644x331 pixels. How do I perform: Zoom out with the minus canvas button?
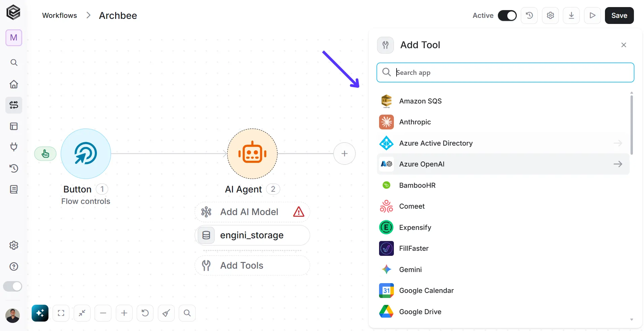click(x=103, y=313)
